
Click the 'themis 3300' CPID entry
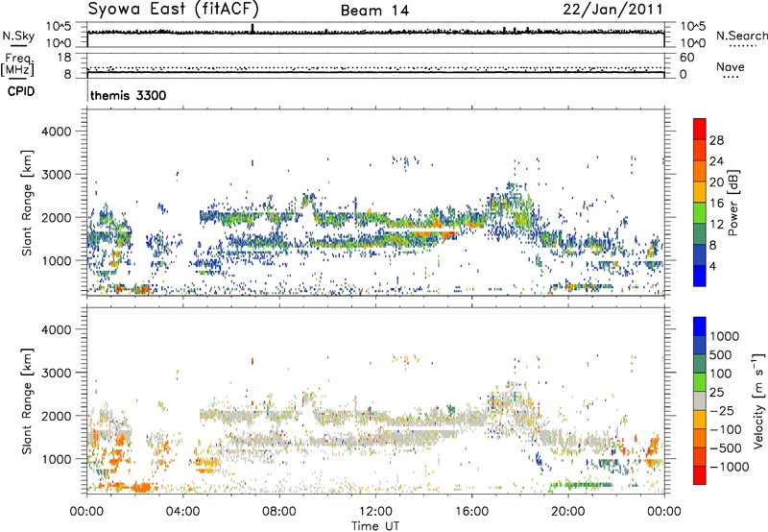pos(129,95)
